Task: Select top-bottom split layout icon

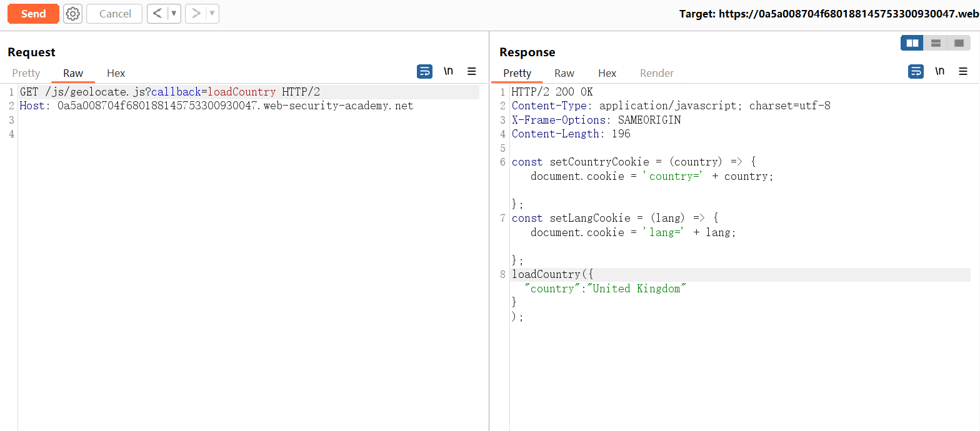Action: click(x=936, y=43)
